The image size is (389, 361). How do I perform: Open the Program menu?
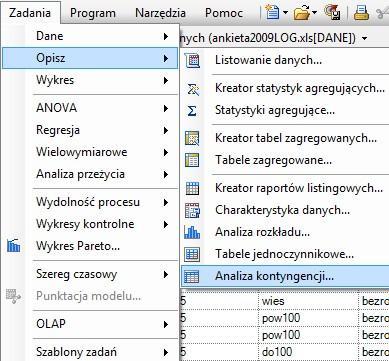coord(93,13)
